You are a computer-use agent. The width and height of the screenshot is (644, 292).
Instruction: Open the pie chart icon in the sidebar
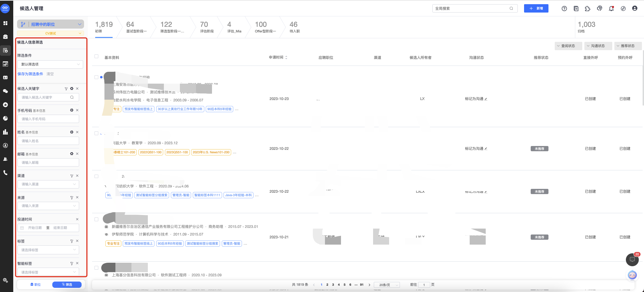point(5,118)
